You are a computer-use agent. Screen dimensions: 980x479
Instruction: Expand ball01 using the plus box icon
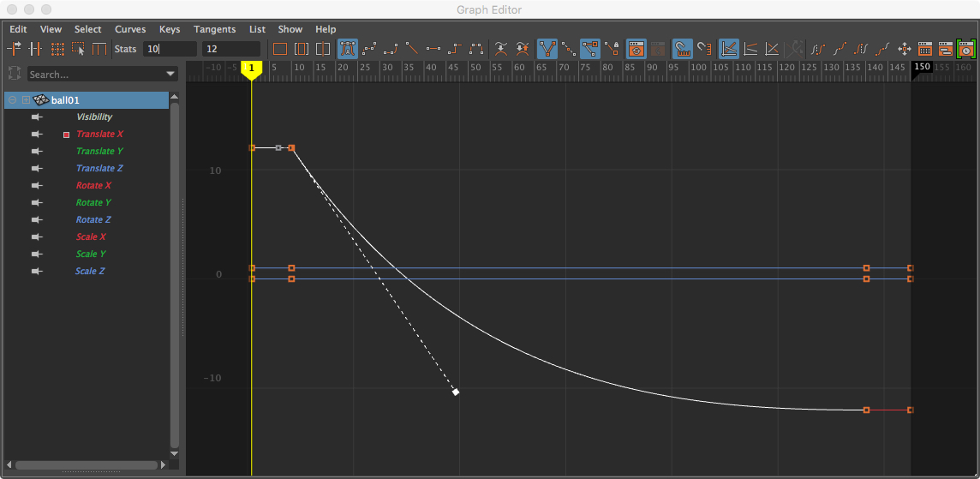click(x=26, y=100)
